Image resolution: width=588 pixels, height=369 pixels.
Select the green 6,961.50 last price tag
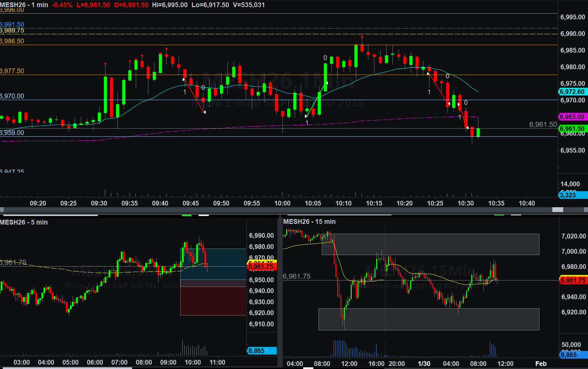(x=572, y=129)
